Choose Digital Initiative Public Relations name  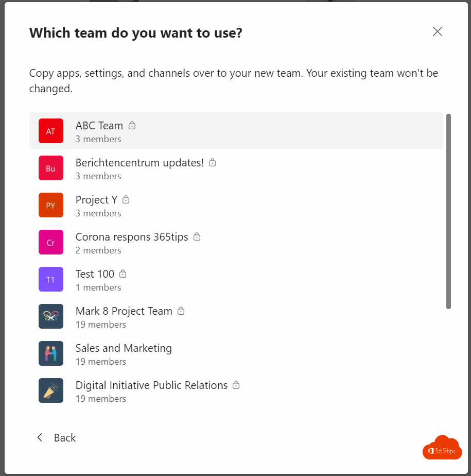tap(151, 385)
